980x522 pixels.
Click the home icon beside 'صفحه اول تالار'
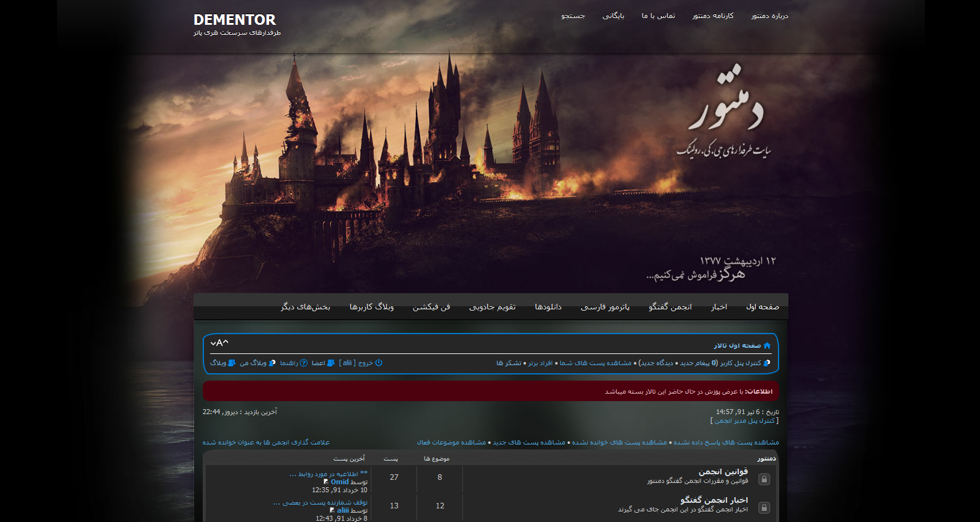tap(767, 345)
